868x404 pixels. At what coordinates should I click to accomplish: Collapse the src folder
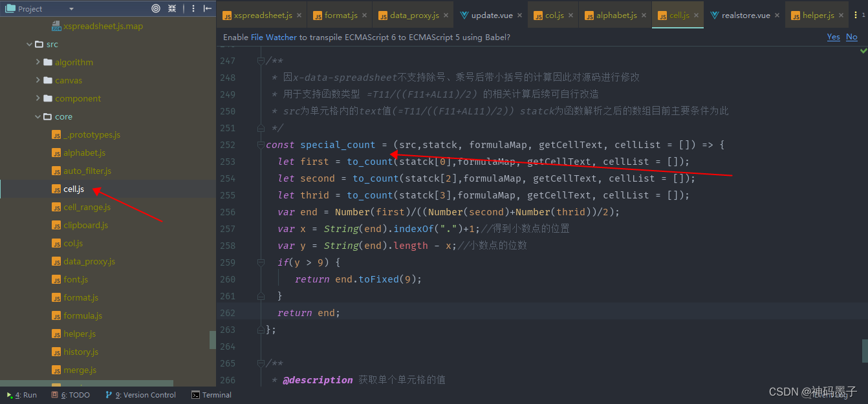[29, 45]
